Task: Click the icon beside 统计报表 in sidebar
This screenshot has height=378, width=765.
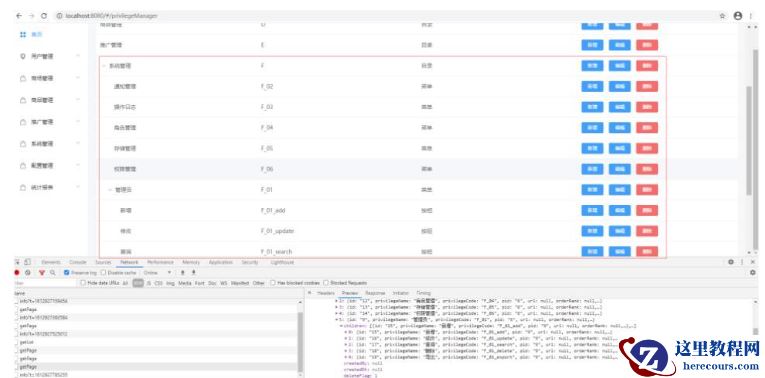Action: tap(22, 188)
